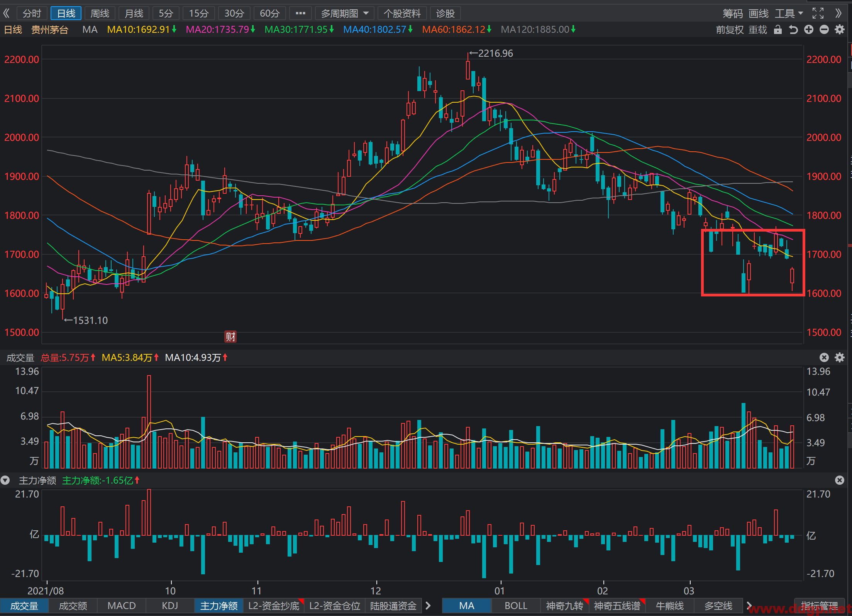
Task: Click the MA20:1735.79 legend value
Action: (217, 30)
